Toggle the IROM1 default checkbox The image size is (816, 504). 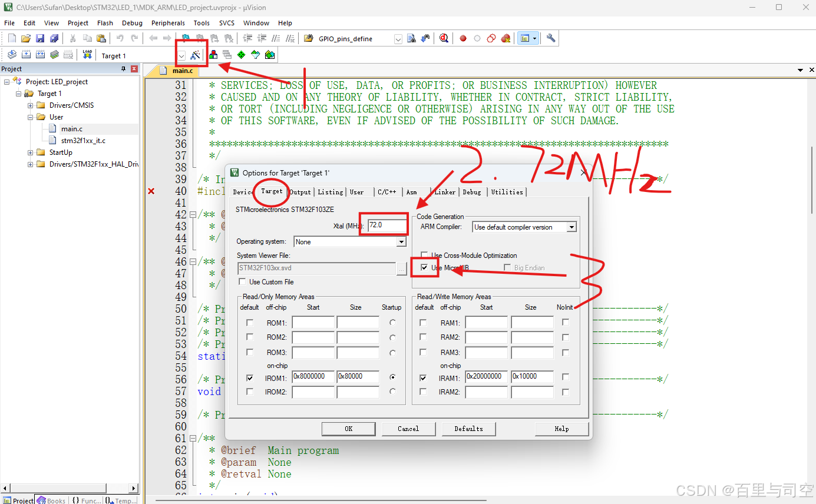click(x=250, y=377)
